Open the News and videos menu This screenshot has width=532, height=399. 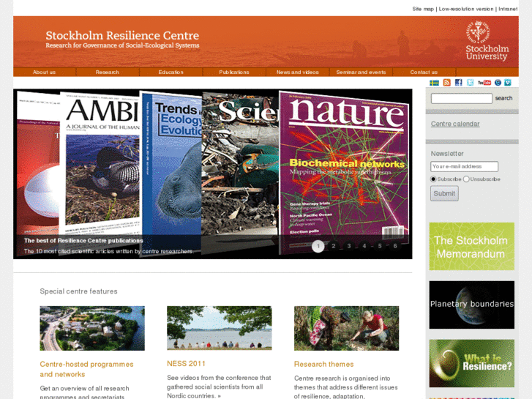298,72
